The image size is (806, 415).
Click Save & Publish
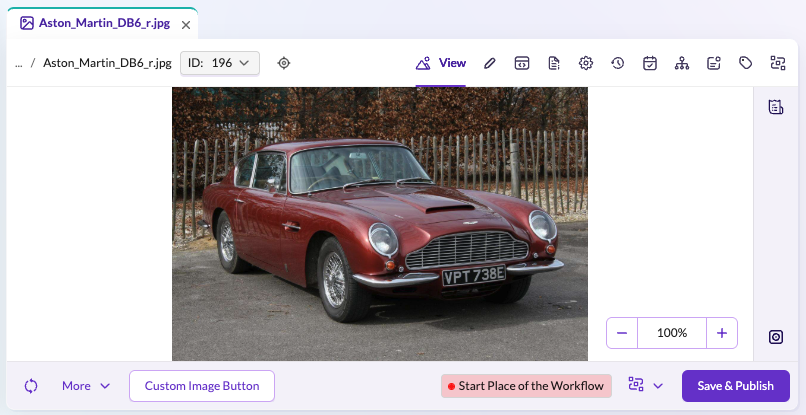[x=736, y=386]
